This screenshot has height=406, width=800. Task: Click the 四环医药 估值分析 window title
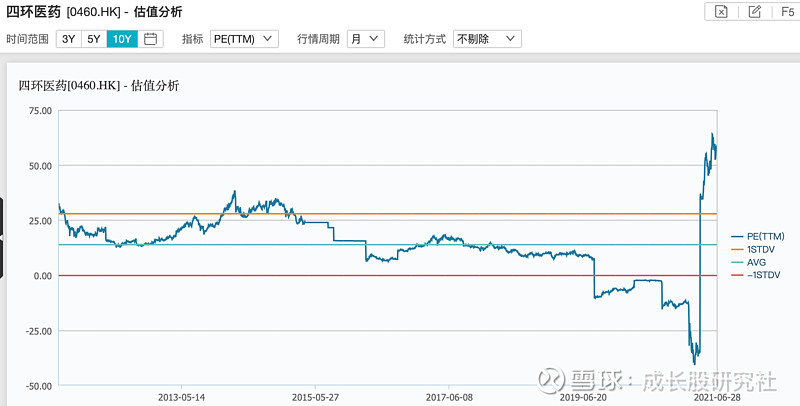[x=94, y=12]
